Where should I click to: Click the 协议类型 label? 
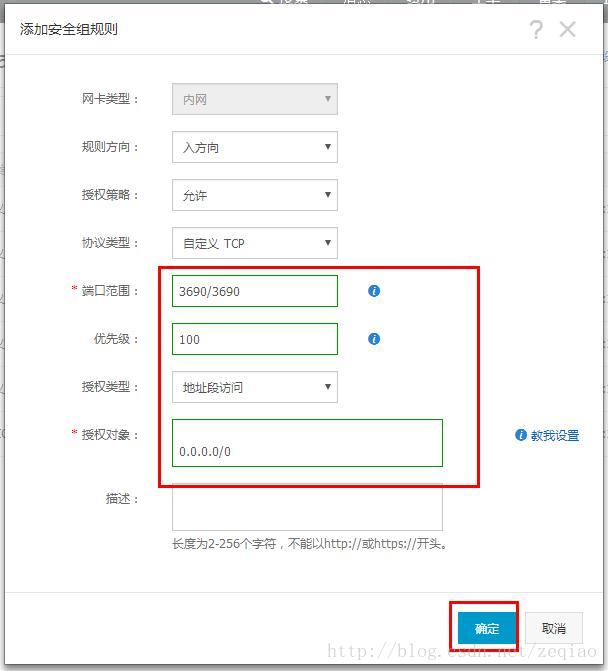point(110,243)
